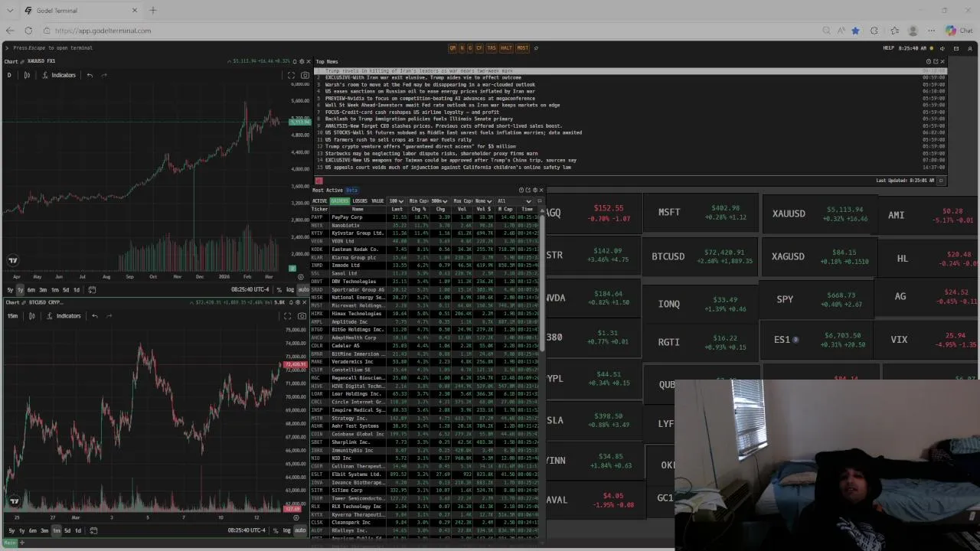The height and width of the screenshot is (551, 980).
Task: Open fullscreen mode on the BTCUSD chart
Action: 288,316
